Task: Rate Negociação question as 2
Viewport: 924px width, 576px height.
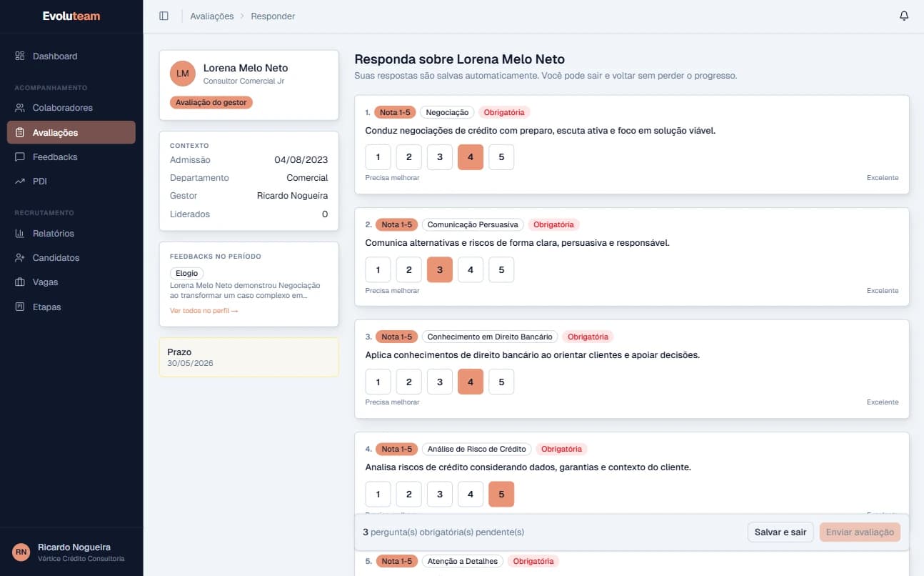Action: click(x=408, y=157)
